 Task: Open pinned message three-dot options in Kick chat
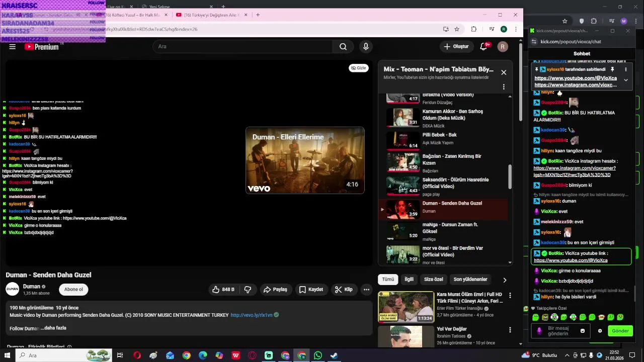tap(626, 69)
